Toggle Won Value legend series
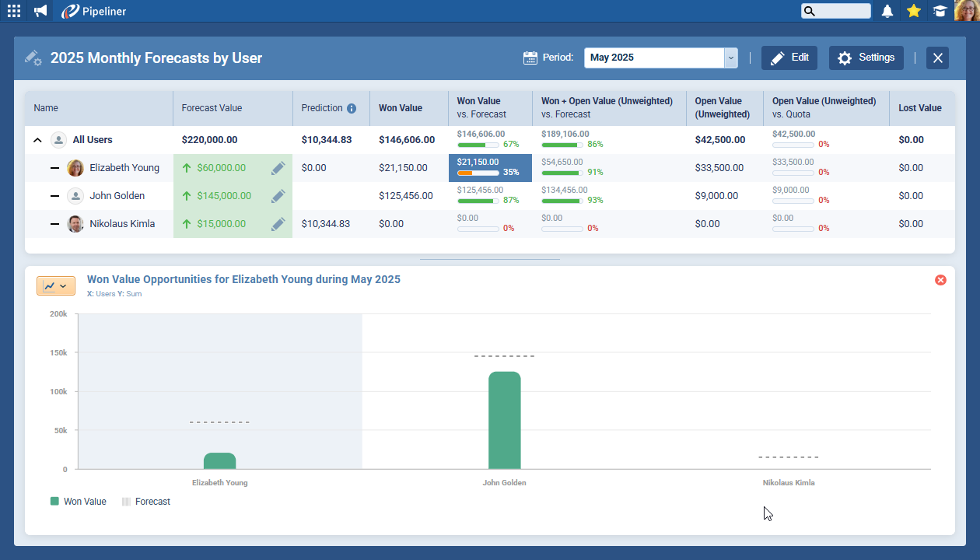 (x=78, y=502)
